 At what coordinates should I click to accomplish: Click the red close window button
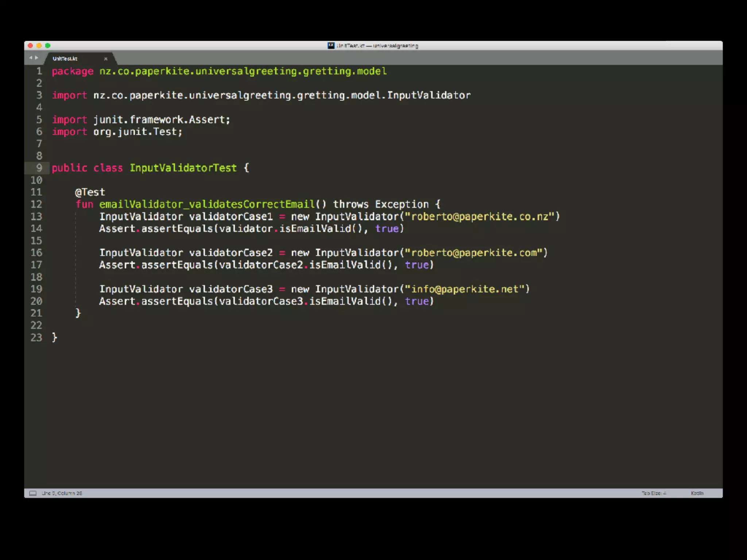(x=30, y=46)
